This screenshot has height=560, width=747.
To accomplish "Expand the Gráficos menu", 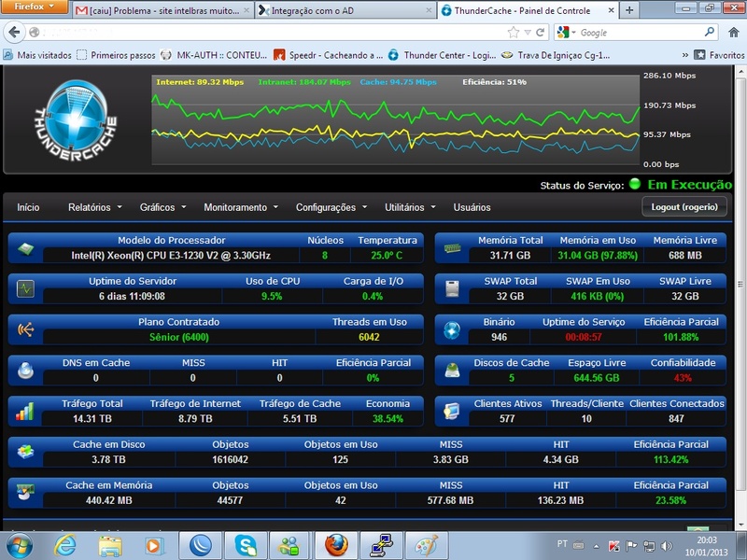I will coord(162,207).
